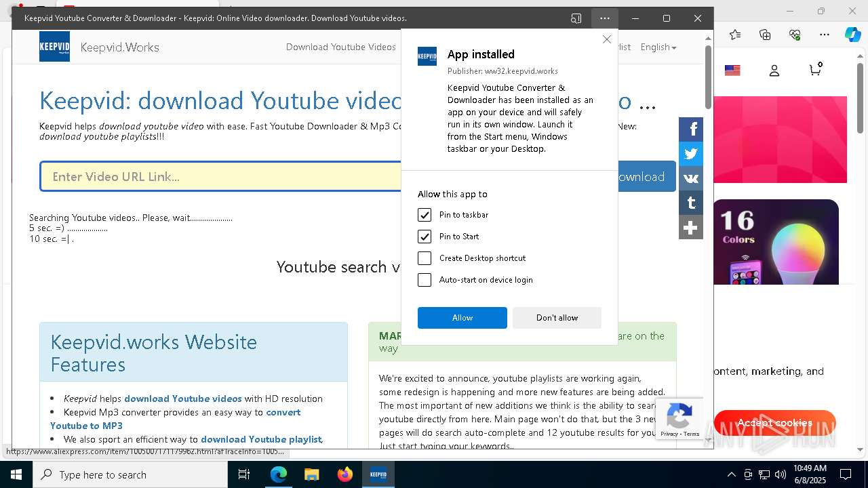
Task: Click the Enter Video URL Link field
Action: [x=220, y=176]
